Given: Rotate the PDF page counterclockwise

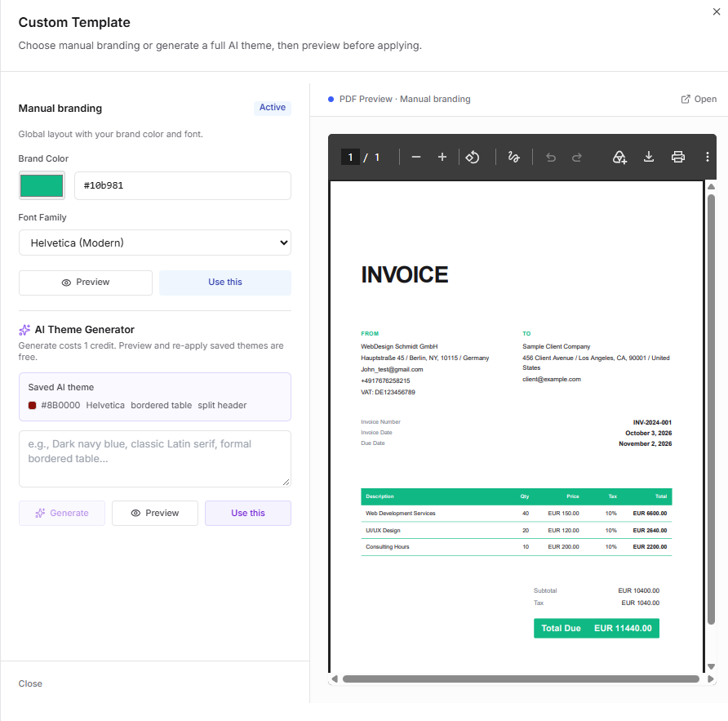Looking at the screenshot, I should [x=473, y=158].
